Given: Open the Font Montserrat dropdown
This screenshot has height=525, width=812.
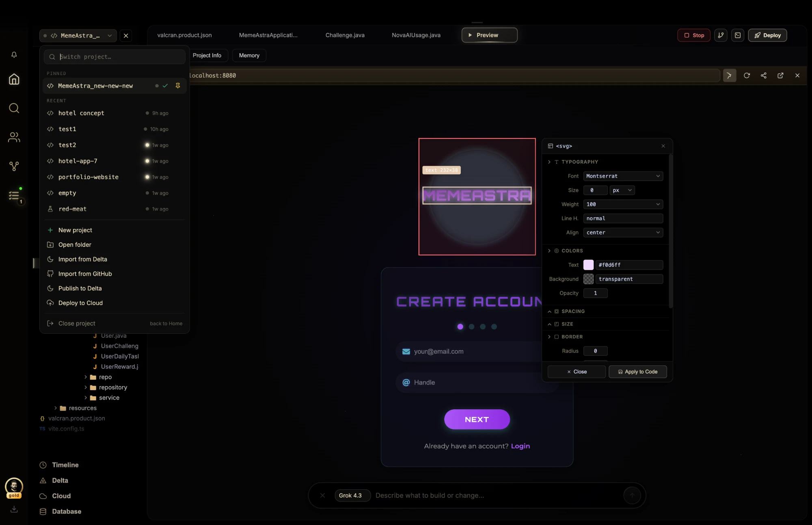Looking at the screenshot, I should (x=623, y=176).
